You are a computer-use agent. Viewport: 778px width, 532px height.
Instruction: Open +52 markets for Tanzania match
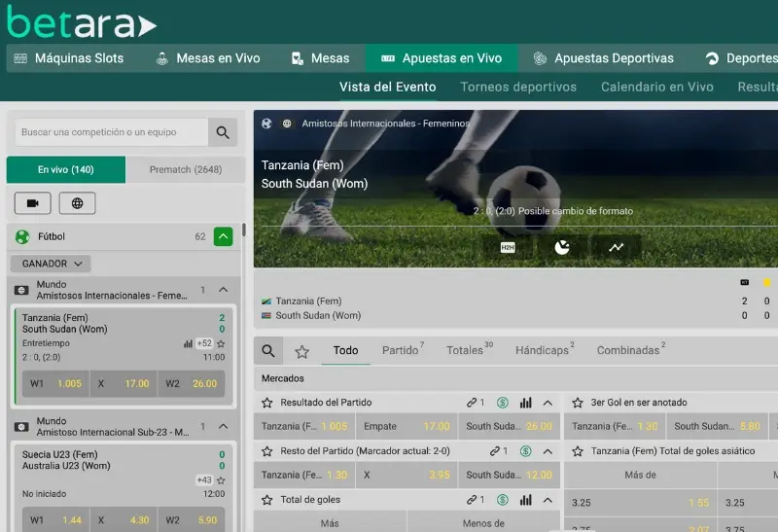pyautogui.click(x=204, y=343)
